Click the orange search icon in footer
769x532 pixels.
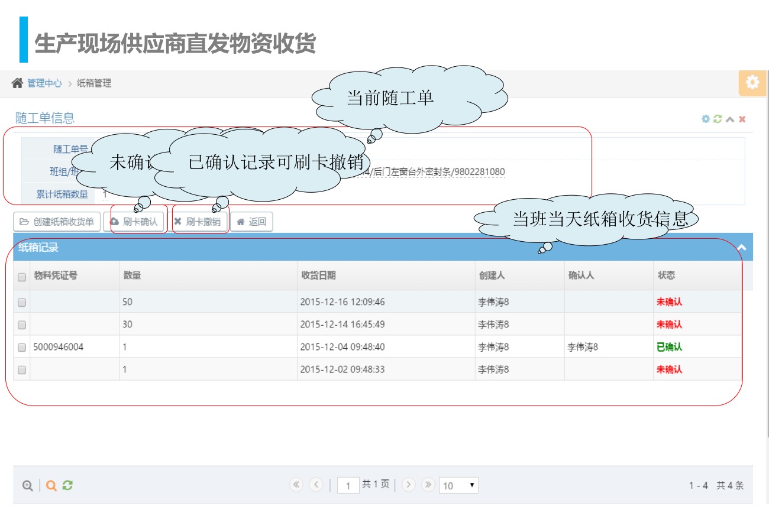pos(51,485)
